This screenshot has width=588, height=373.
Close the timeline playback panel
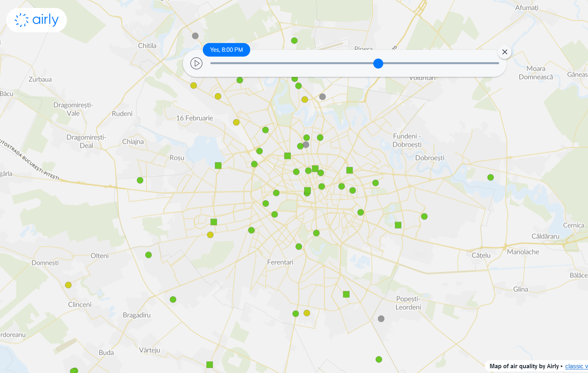pyautogui.click(x=504, y=52)
